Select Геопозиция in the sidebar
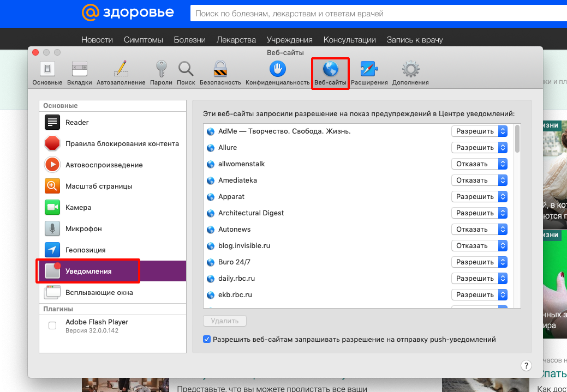 [x=113, y=250]
